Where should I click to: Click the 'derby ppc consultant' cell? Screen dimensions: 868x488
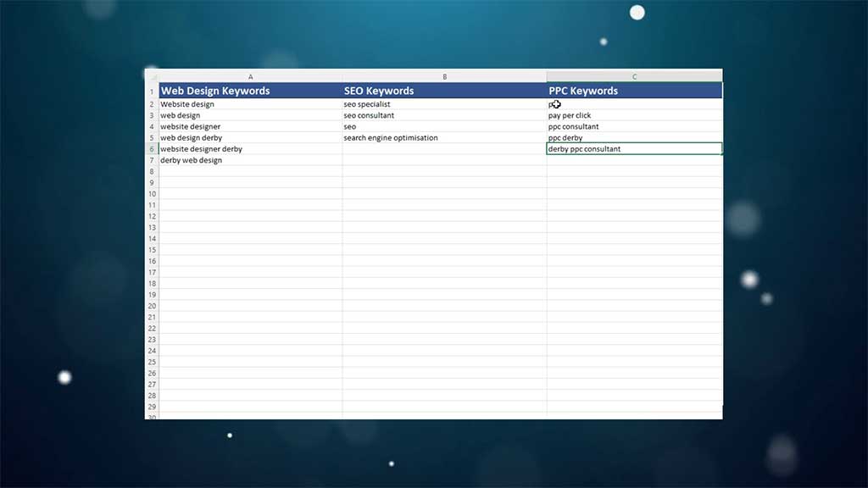(x=634, y=149)
